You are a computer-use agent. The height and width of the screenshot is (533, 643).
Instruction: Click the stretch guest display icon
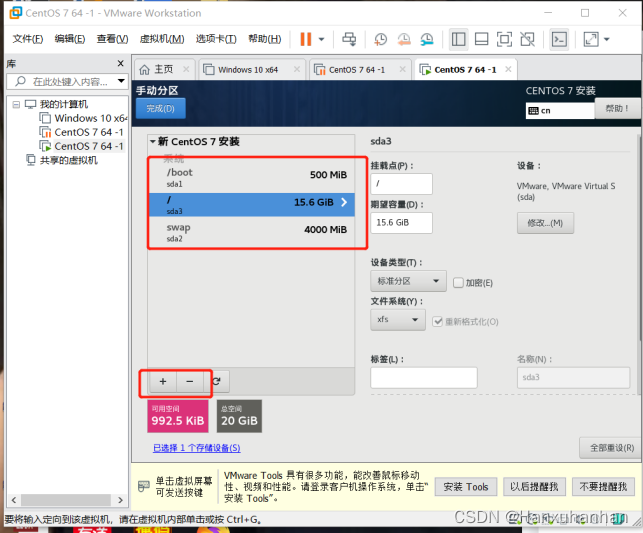(x=591, y=39)
